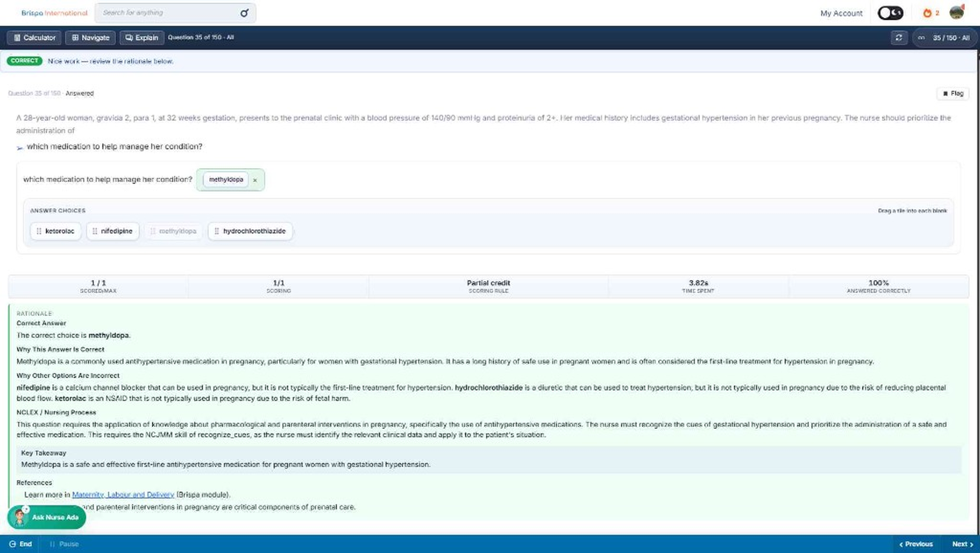Go to the Next question

tap(962, 544)
